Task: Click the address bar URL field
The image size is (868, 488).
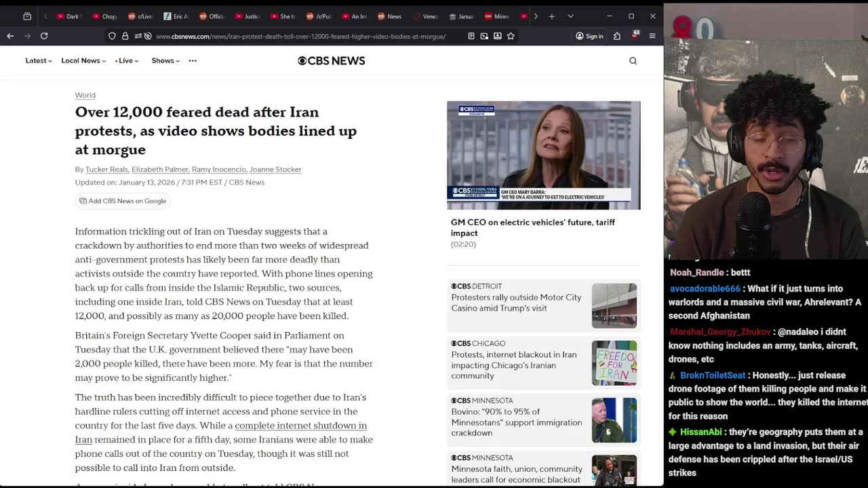Action: pos(300,36)
